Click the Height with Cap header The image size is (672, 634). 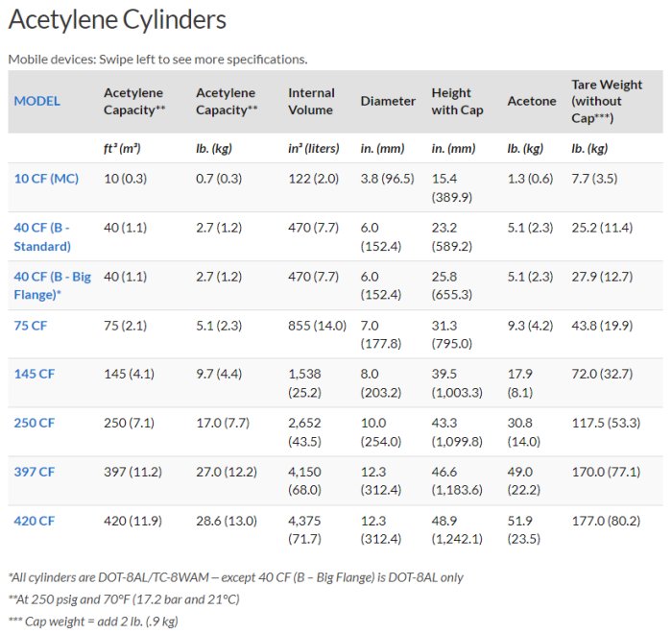(x=457, y=101)
